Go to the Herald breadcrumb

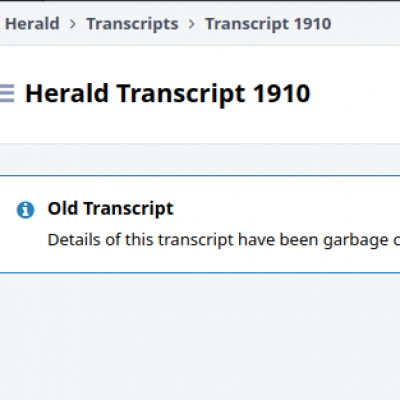tap(32, 24)
